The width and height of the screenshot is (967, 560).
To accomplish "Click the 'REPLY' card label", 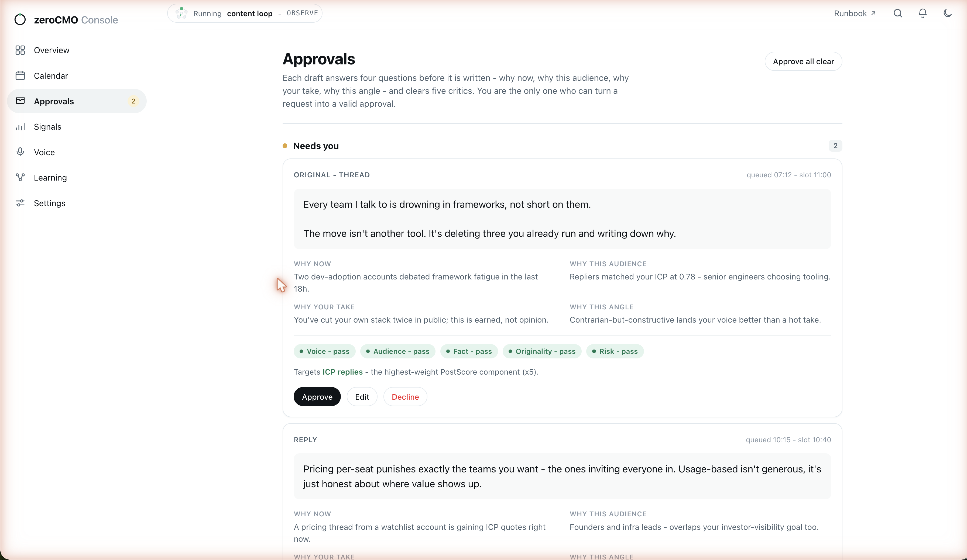I will click(305, 440).
